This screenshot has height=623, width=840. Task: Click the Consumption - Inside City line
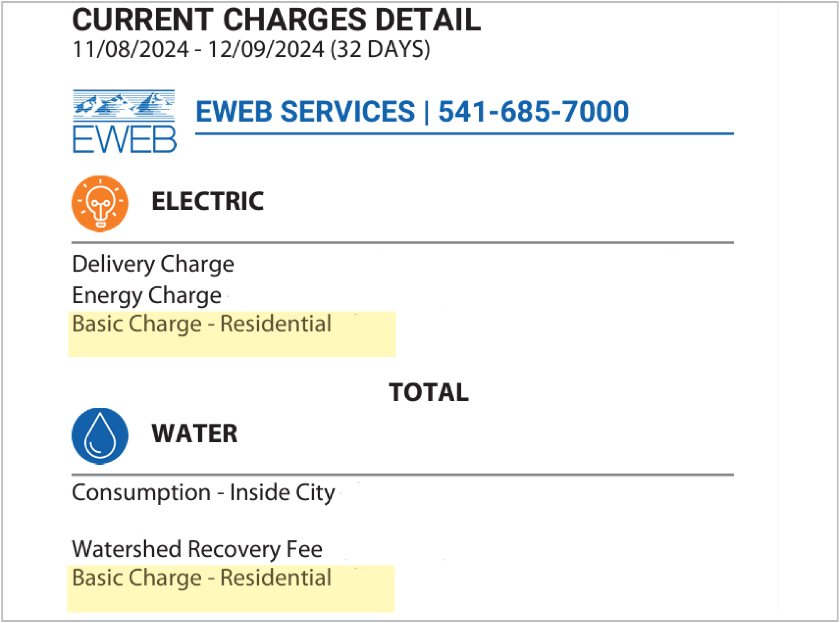(203, 493)
